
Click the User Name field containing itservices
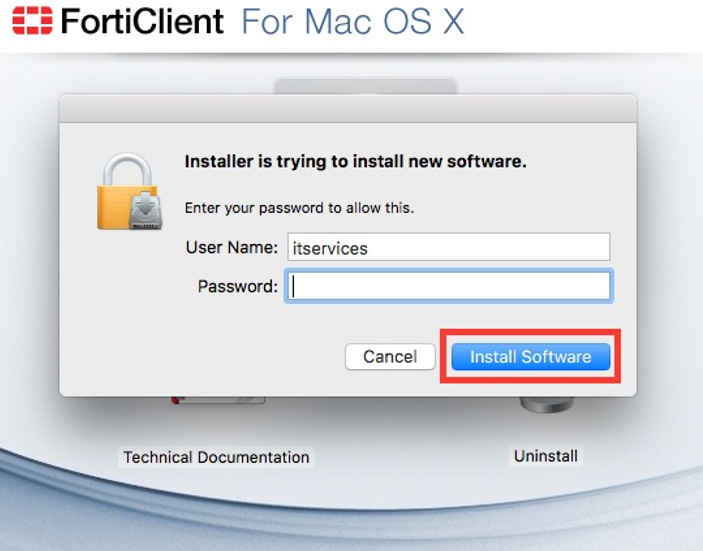tap(448, 247)
